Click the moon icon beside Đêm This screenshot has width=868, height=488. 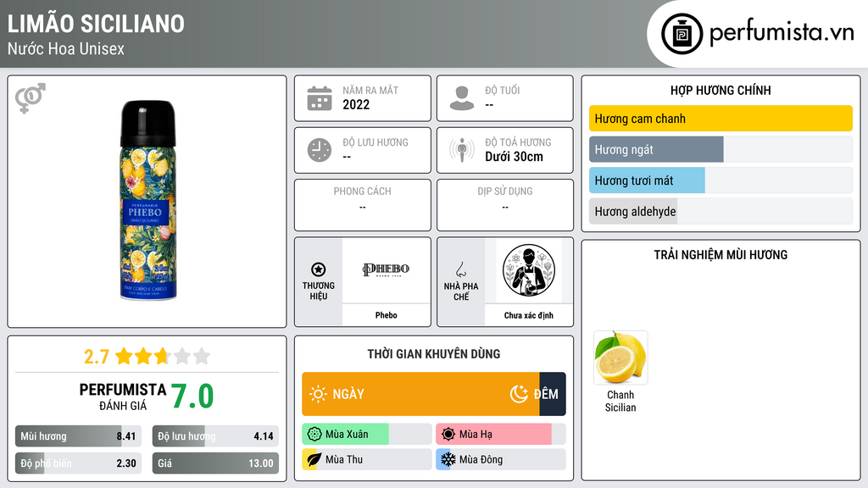(519, 394)
